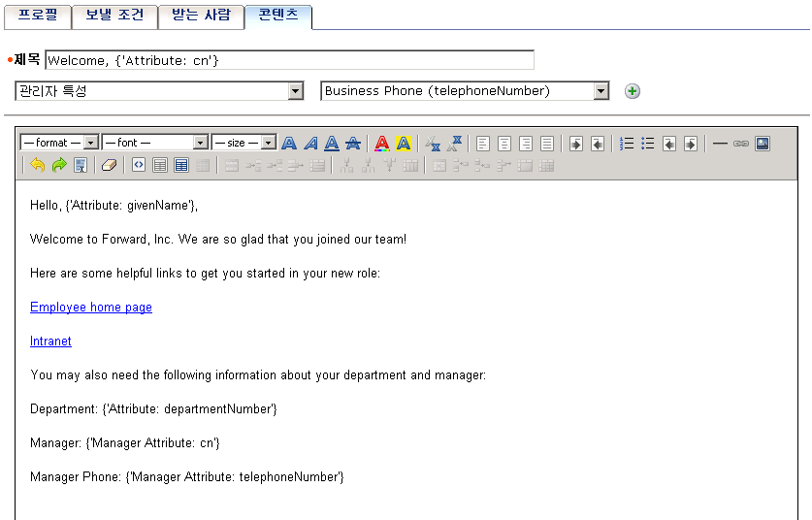Decrease indent icon next to bulleted list
812x520 pixels.
[x=669, y=144]
